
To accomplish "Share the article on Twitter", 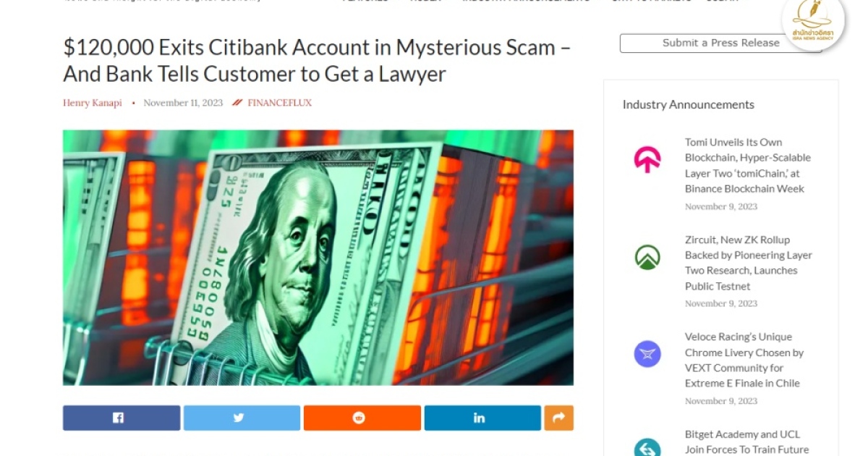I will click(x=242, y=418).
